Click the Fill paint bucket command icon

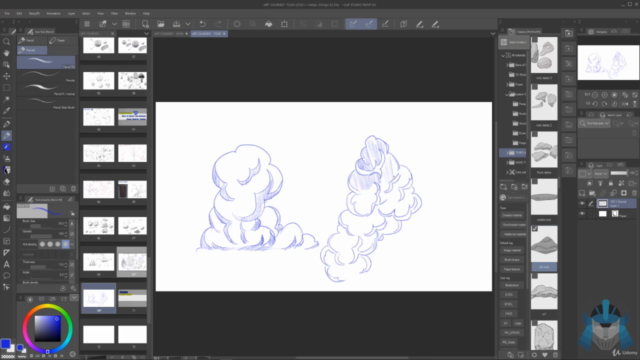(x=269, y=24)
